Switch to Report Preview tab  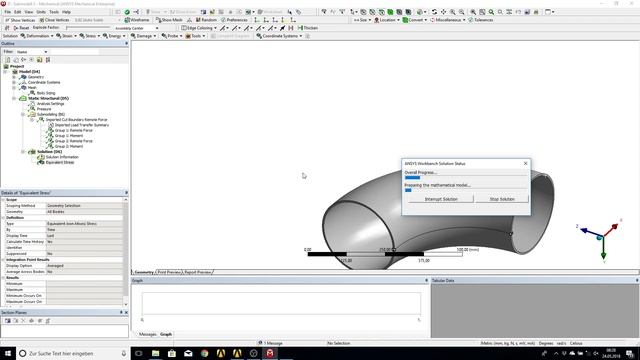[x=198, y=272]
